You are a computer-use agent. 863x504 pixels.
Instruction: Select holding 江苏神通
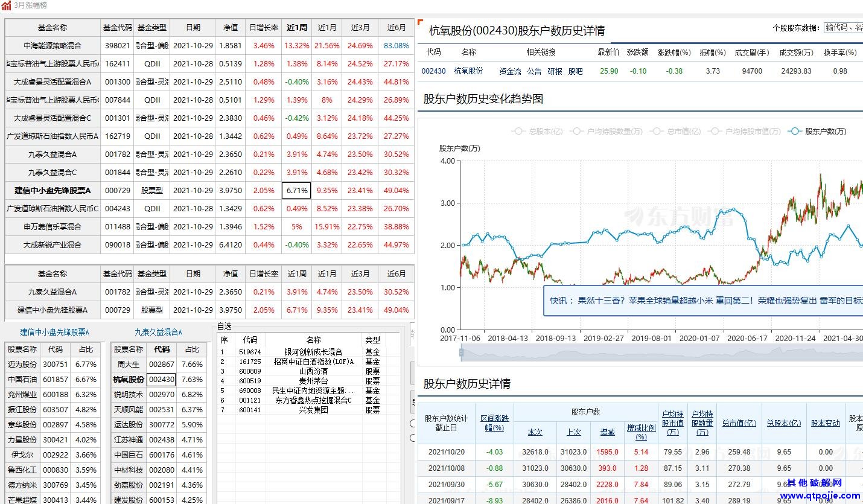coord(129,440)
